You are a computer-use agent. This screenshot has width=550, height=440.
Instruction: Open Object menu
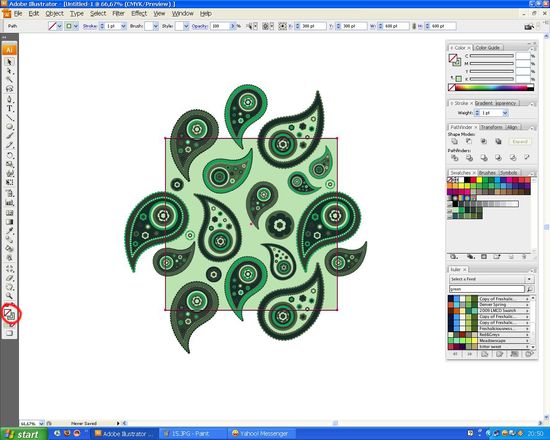click(x=54, y=14)
